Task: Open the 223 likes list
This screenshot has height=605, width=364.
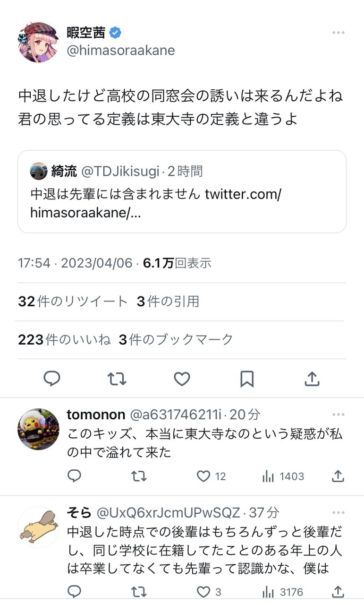Action: pyautogui.click(x=64, y=339)
